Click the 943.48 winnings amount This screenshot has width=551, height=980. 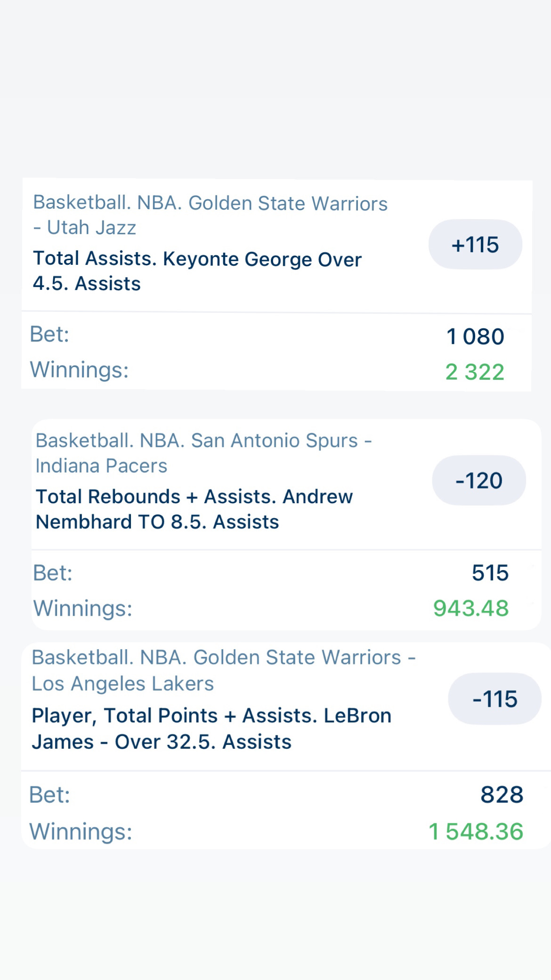pos(471,608)
